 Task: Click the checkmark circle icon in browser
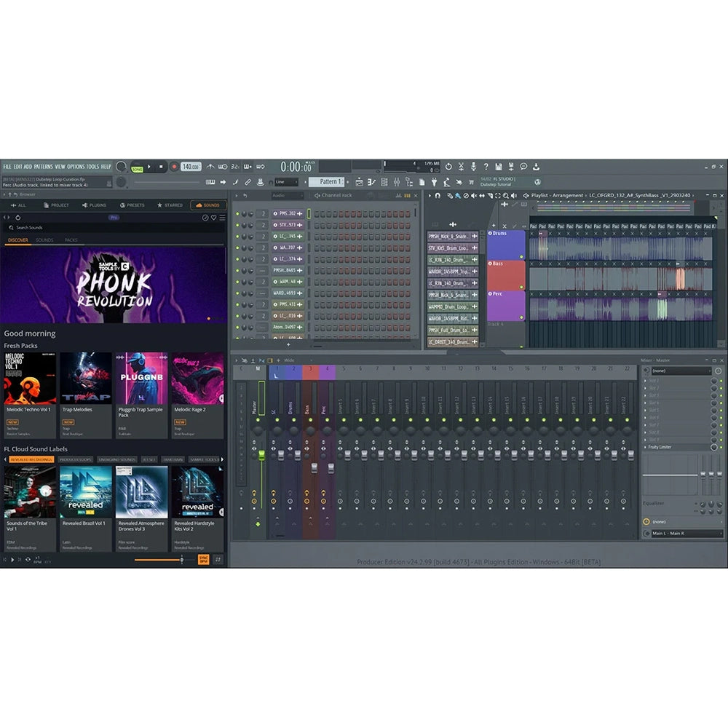tap(205, 217)
